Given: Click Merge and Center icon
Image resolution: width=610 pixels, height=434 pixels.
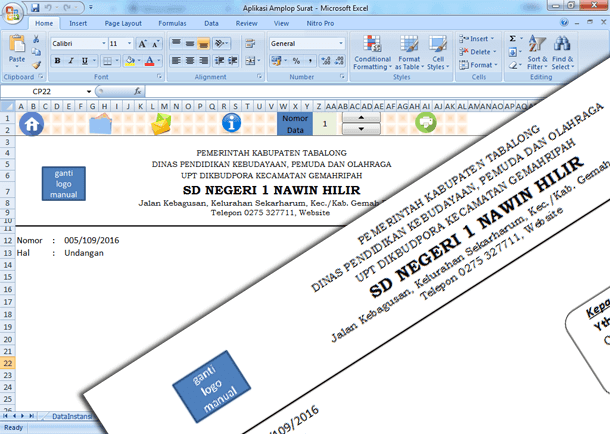Looking at the screenshot, I should coord(250,61).
